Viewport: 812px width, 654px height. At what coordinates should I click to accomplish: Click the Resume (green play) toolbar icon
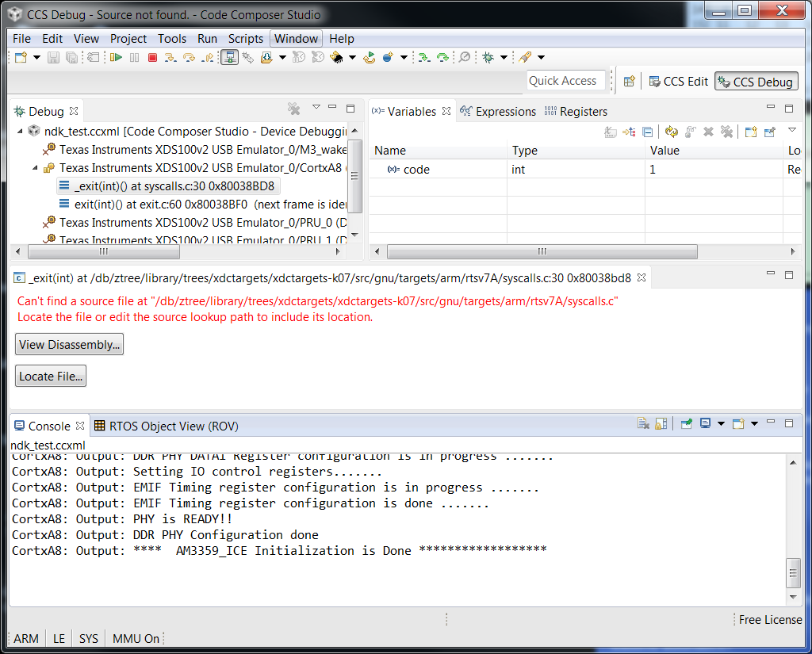(x=116, y=57)
